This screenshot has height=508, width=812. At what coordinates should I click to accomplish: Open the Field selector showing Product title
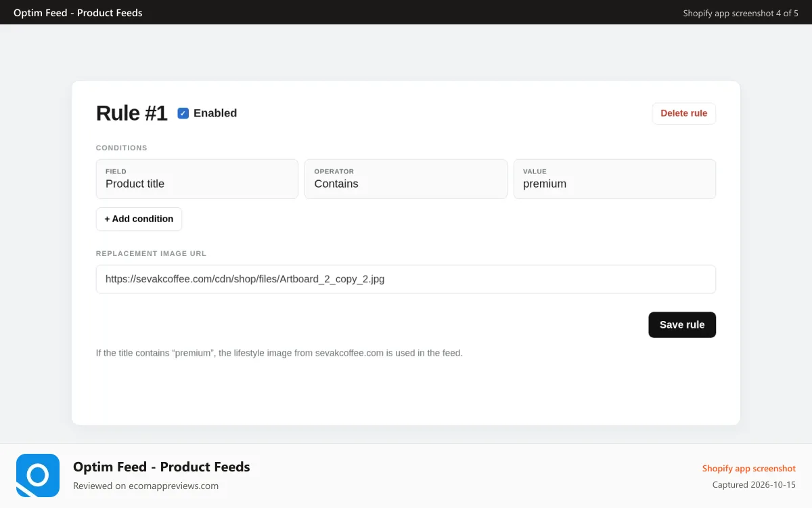click(197, 179)
